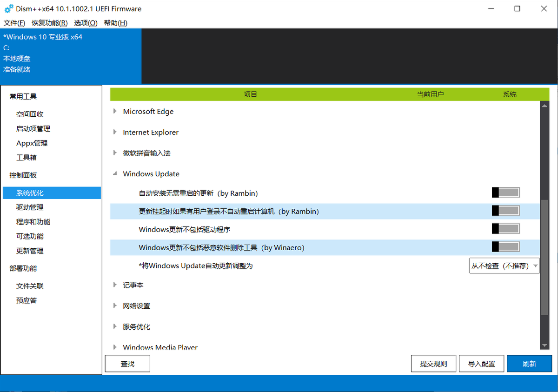Open the 恢复功能(R) menu

tap(49, 23)
